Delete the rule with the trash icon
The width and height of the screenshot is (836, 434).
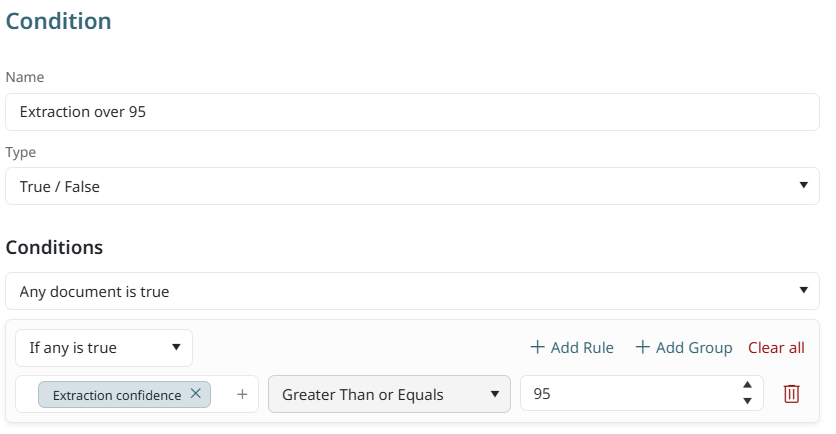pos(791,394)
